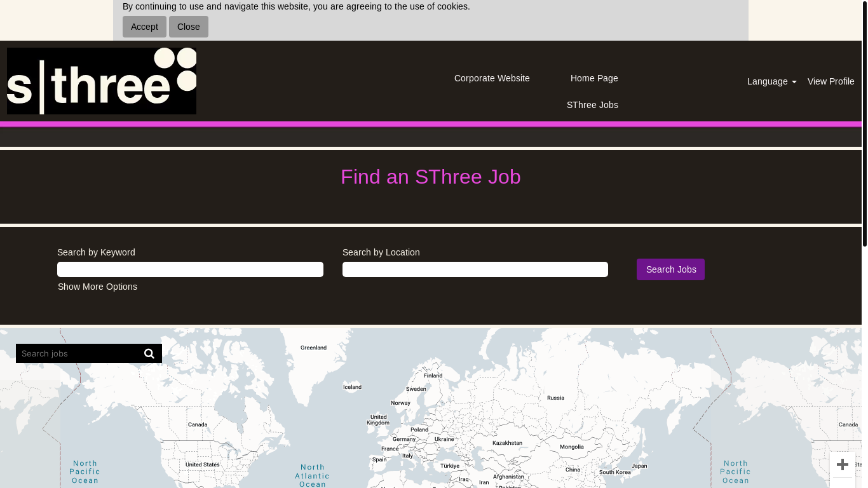
Task: Click the United Kingdom label on the map
Action: click(378, 420)
